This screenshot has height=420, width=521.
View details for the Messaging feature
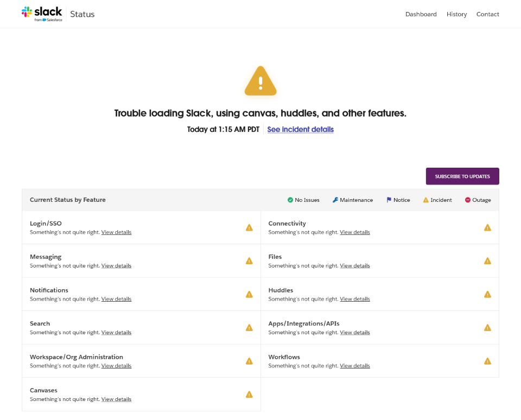116,266
